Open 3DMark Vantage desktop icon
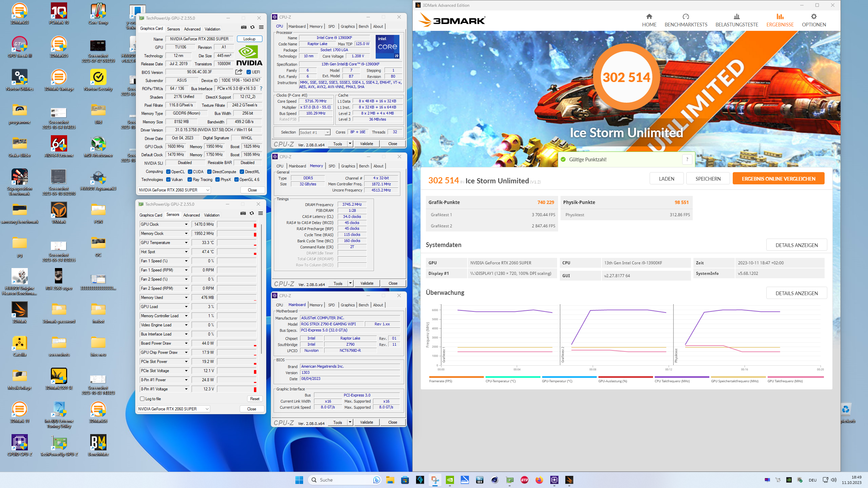Image resolution: width=868 pixels, height=488 pixels. coord(59,80)
